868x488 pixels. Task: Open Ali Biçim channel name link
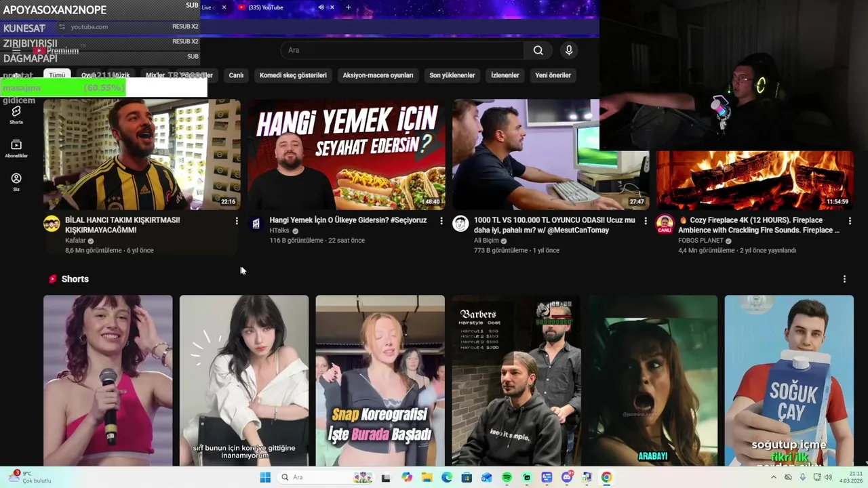[x=486, y=241]
